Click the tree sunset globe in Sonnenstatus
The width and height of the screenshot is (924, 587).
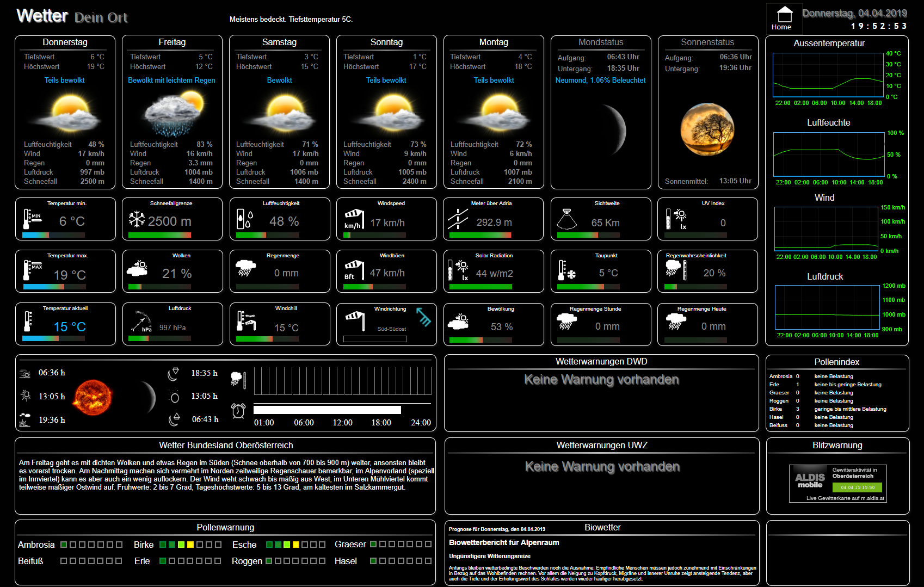707,129
